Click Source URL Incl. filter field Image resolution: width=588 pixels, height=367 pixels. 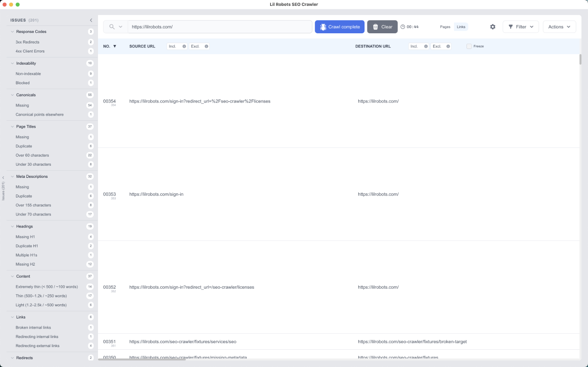(x=177, y=46)
